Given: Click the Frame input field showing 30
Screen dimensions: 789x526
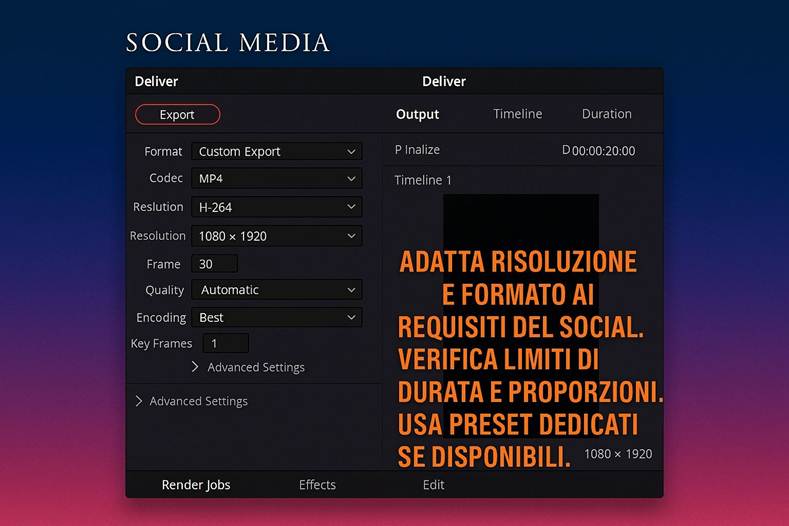Looking at the screenshot, I should coord(214,264).
